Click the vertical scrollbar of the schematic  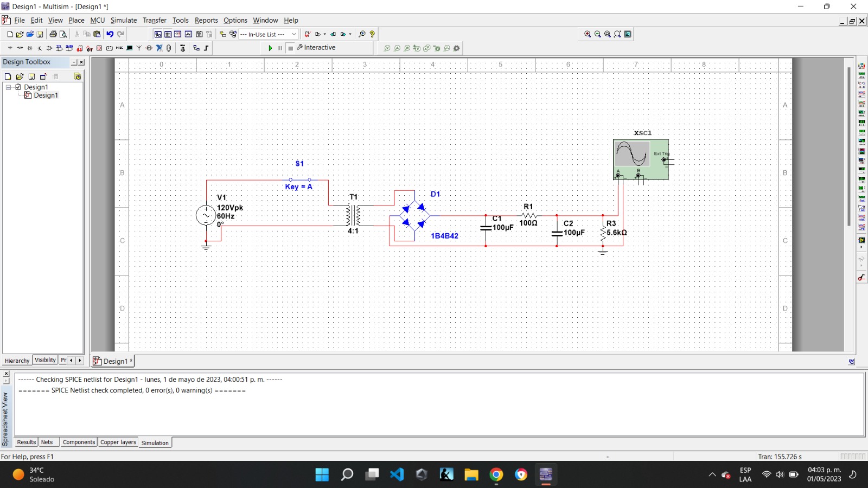[849, 146]
